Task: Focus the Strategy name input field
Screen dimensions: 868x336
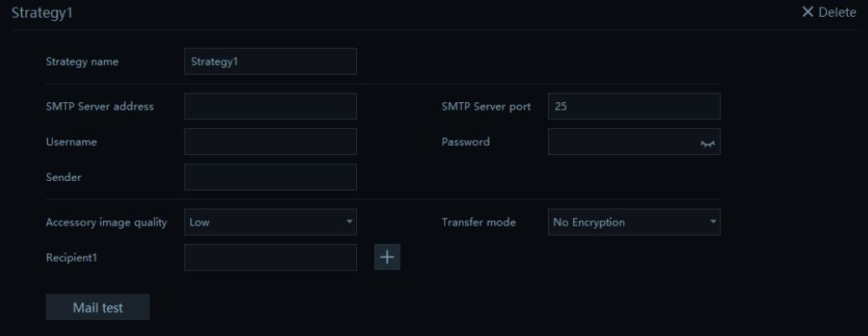Action: pyautogui.click(x=270, y=61)
